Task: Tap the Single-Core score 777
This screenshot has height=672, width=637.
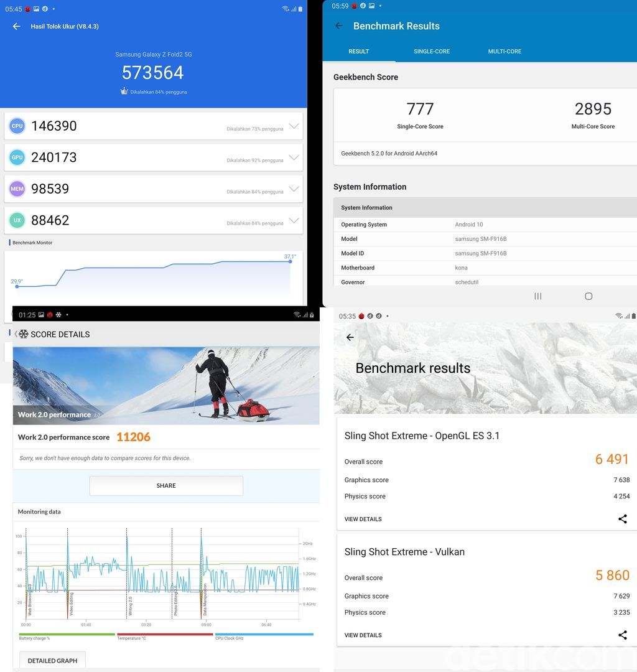Action: click(420, 109)
